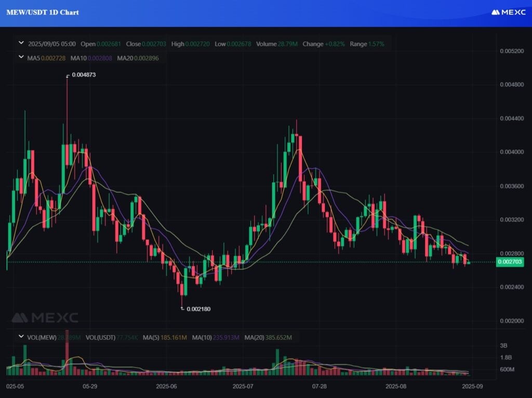532x398 pixels.
Task: Click the 3B volume axis label
Action: pos(503,346)
